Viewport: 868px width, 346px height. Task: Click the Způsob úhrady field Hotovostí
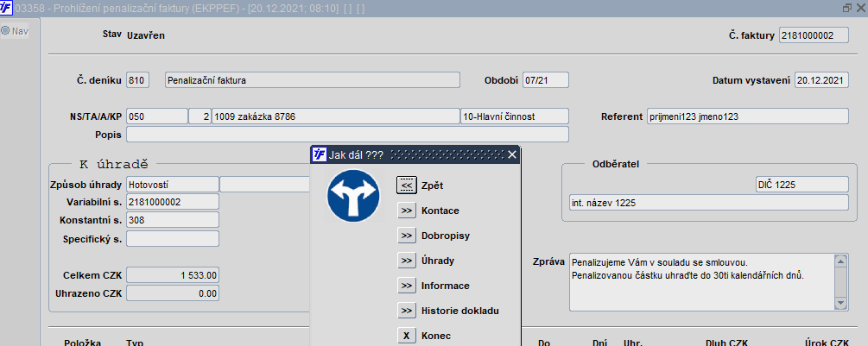173,184
